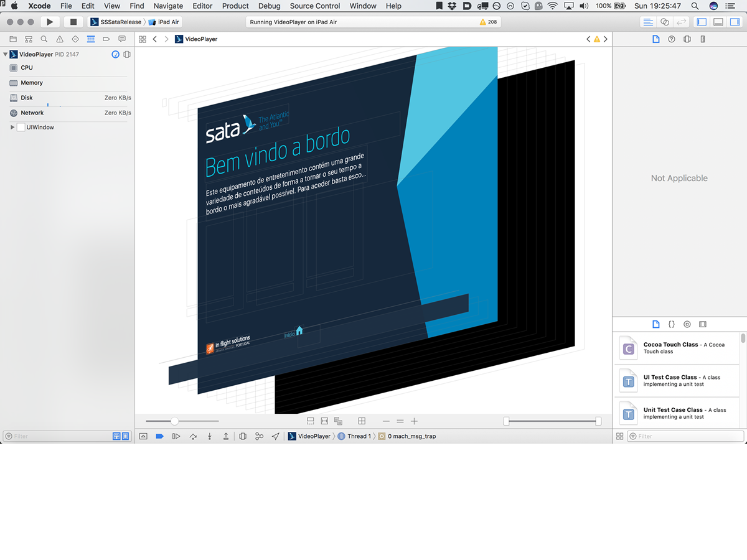The height and width of the screenshot is (560, 747).
Task: Click the left handle of the visible-layers range slider
Action: click(506, 421)
